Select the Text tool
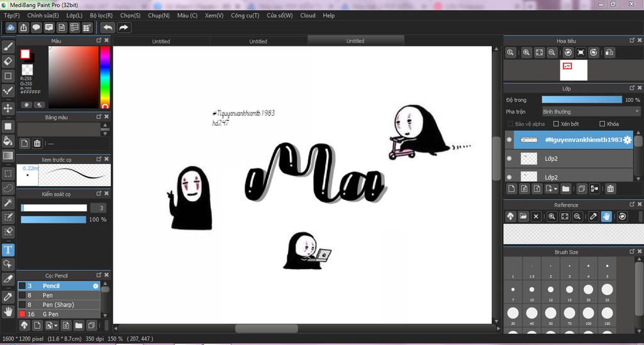The image size is (644, 345). [x=8, y=250]
